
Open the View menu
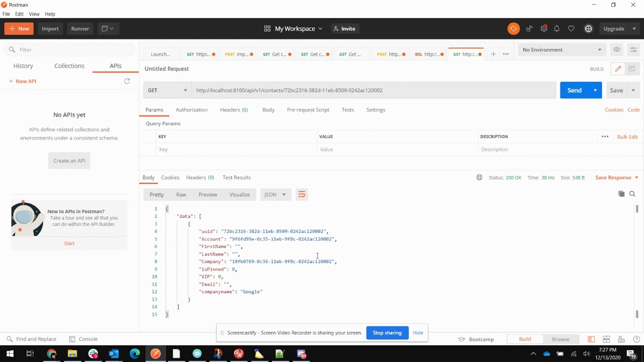34,14
